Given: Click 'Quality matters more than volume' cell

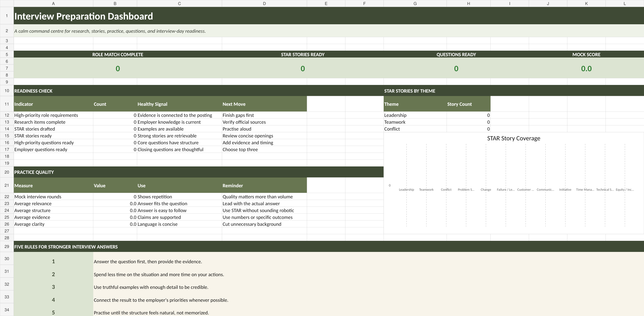Looking at the screenshot, I should (264, 197).
